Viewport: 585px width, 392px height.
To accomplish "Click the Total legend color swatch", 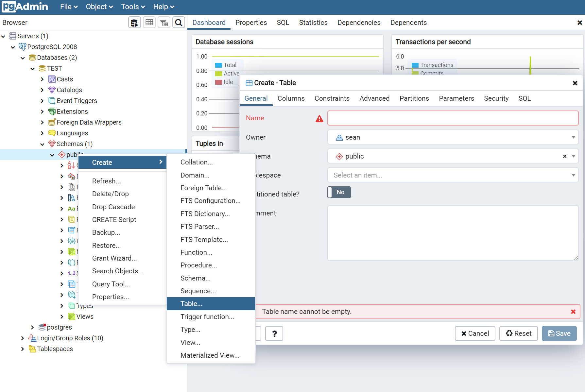I will (x=219, y=65).
